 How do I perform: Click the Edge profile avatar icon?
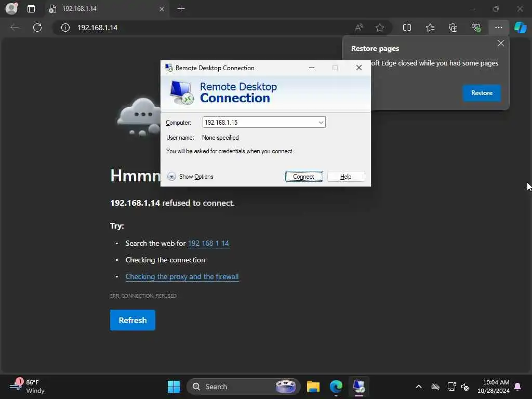click(12, 8)
